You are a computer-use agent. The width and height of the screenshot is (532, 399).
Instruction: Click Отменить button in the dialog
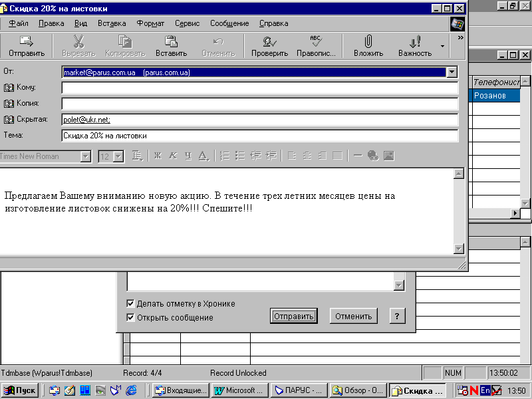click(x=354, y=317)
